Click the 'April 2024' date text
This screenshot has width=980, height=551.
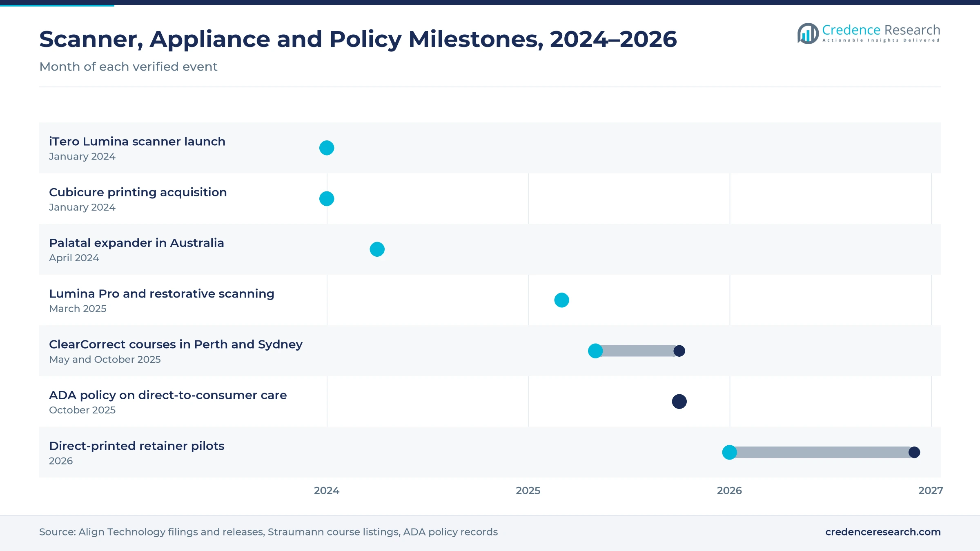[x=74, y=258]
